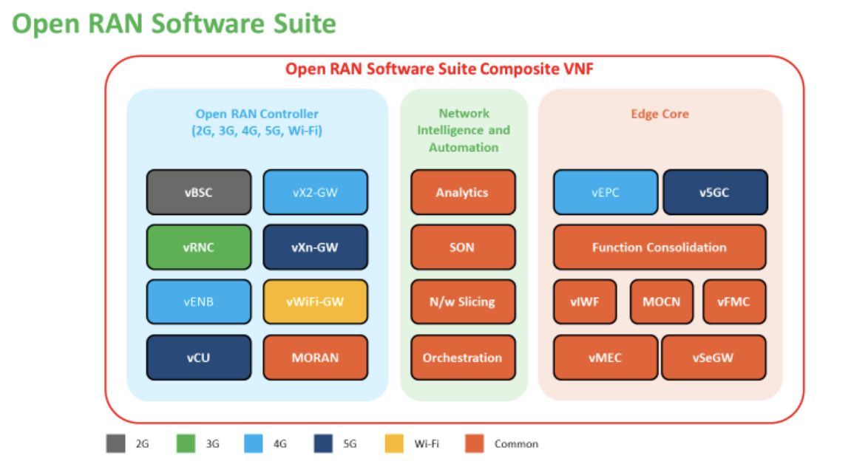This screenshot has width=868, height=467.
Task: Click the Analytics block
Action: click(x=462, y=192)
